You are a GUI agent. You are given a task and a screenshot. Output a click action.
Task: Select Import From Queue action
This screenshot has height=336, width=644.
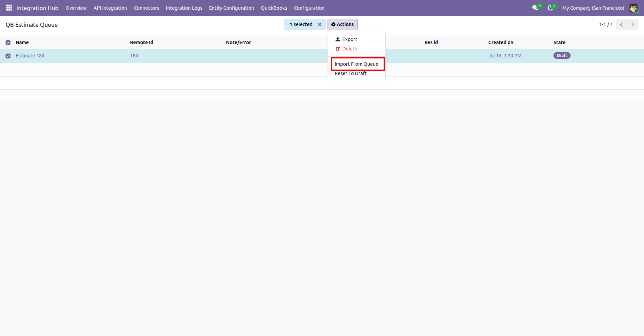coord(356,64)
